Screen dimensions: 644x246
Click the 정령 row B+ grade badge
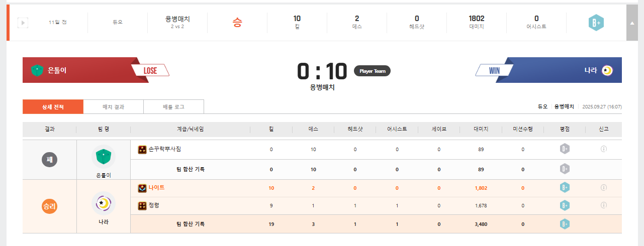click(565, 205)
